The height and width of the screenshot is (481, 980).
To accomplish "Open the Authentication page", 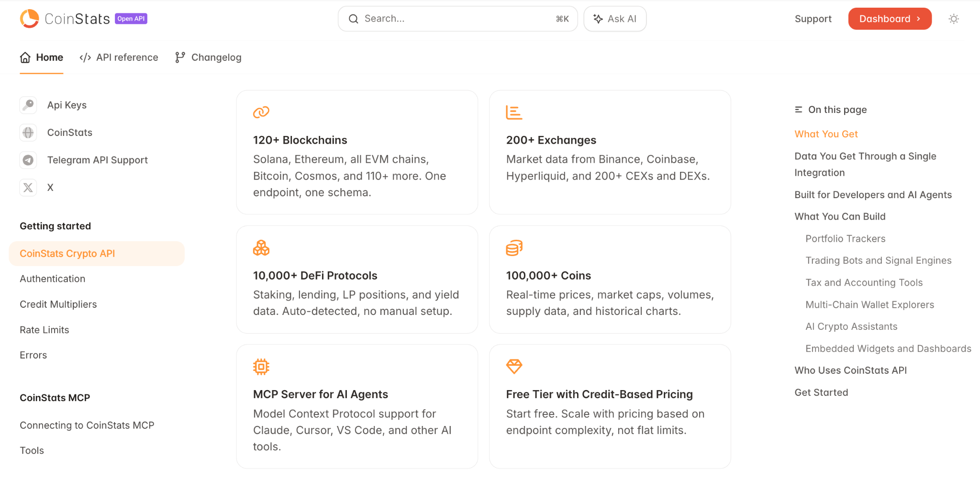I will pos(53,279).
